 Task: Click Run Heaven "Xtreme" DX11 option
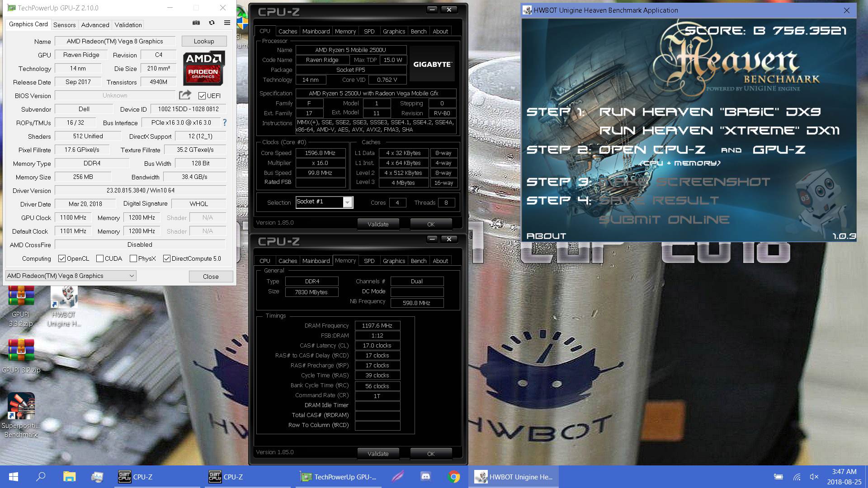coord(719,131)
